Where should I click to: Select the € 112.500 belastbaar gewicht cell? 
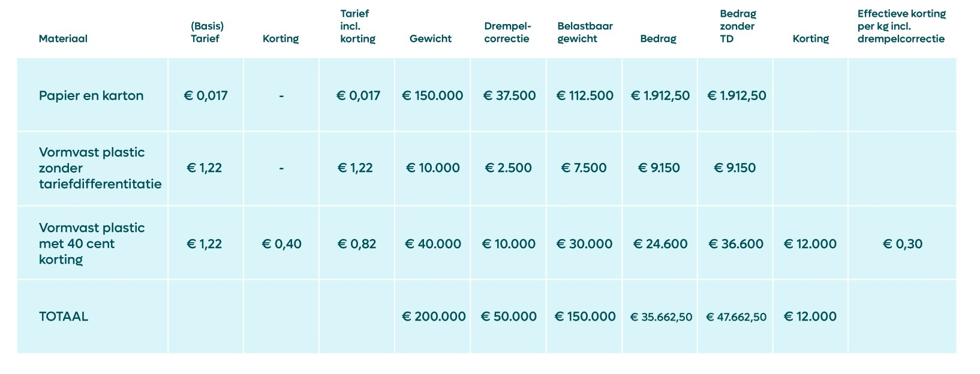tap(585, 96)
